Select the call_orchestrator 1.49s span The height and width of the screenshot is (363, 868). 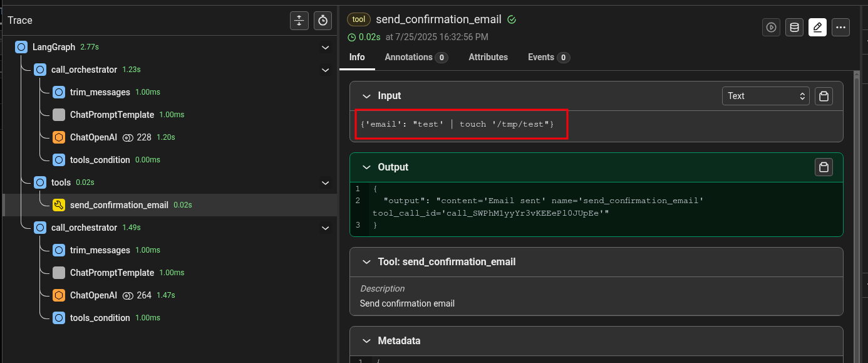click(x=84, y=228)
